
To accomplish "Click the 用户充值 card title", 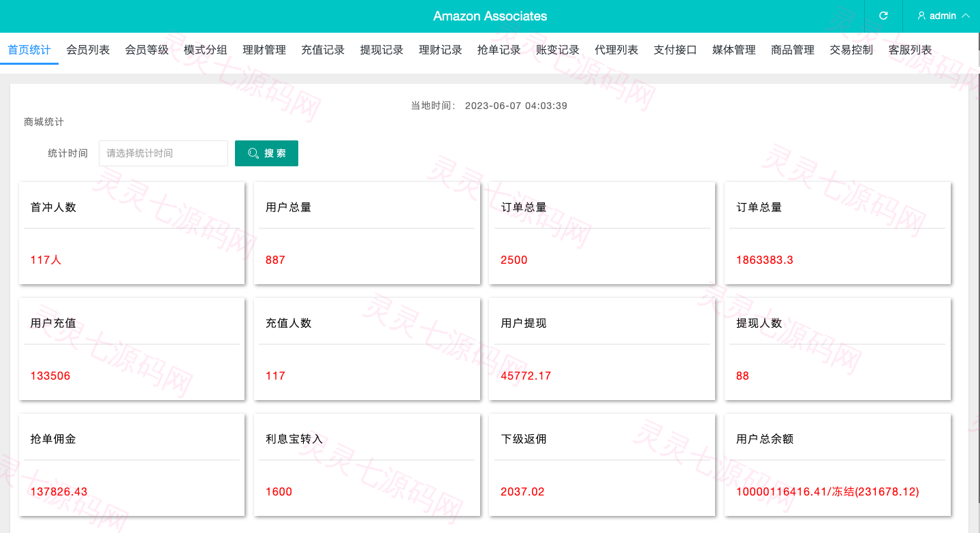I will point(53,323).
